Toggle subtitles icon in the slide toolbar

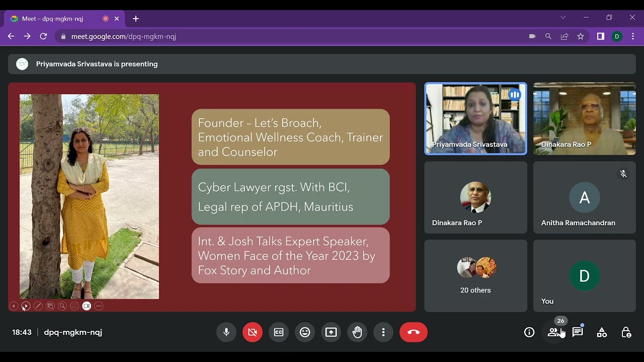click(x=74, y=306)
